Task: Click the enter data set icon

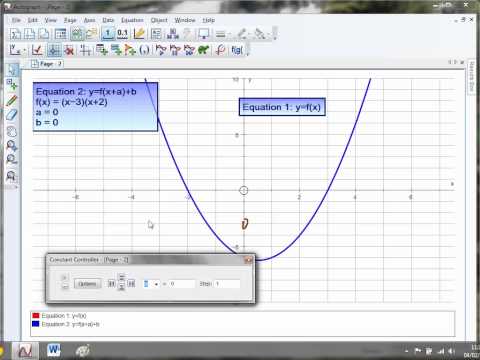Action: [102, 50]
